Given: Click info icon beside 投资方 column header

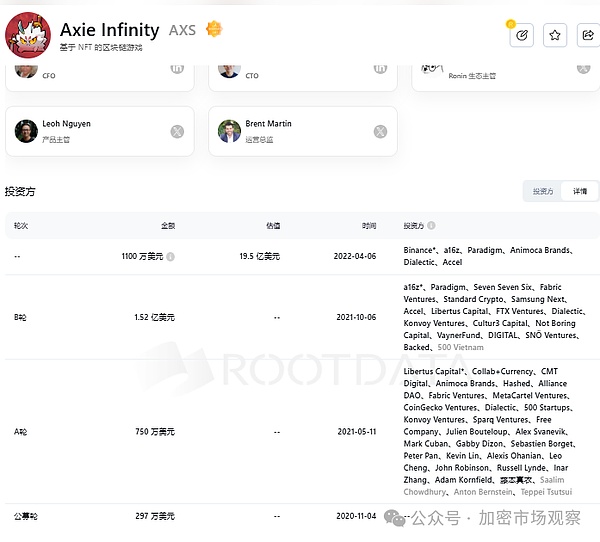Looking at the screenshot, I should pyautogui.click(x=431, y=226).
